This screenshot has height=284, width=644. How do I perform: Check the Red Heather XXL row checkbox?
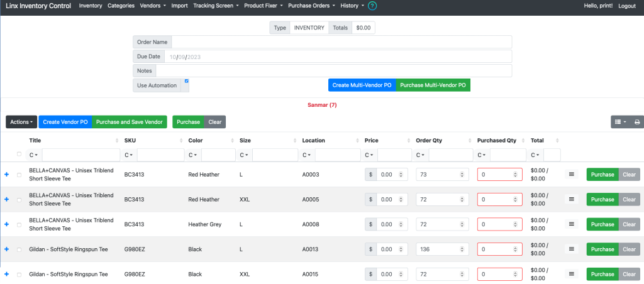(19, 200)
